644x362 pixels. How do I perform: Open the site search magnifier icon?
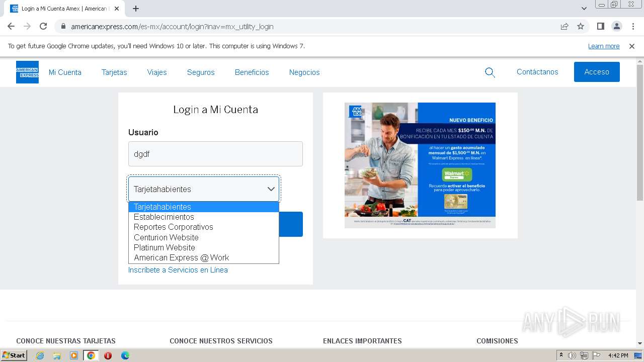pyautogui.click(x=490, y=72)
